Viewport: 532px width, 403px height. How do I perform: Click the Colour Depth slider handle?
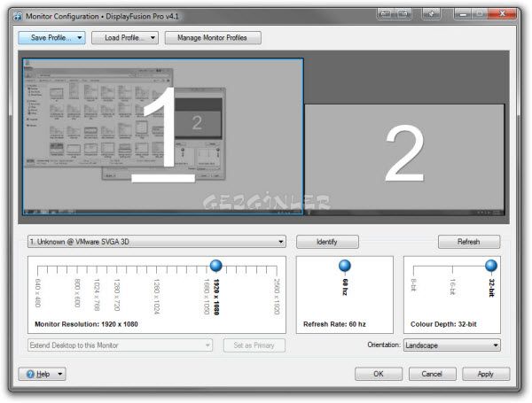(491, 266)
